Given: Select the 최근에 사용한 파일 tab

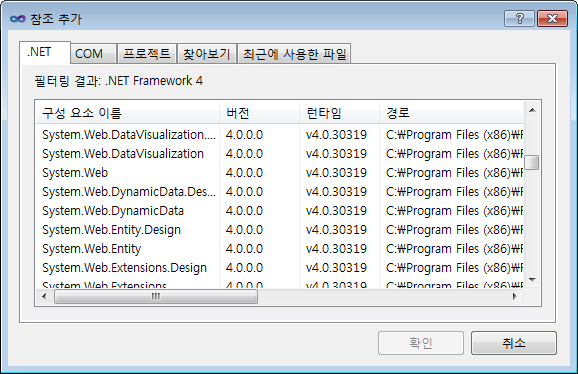Looking at the screenshot, I should 294,54.
